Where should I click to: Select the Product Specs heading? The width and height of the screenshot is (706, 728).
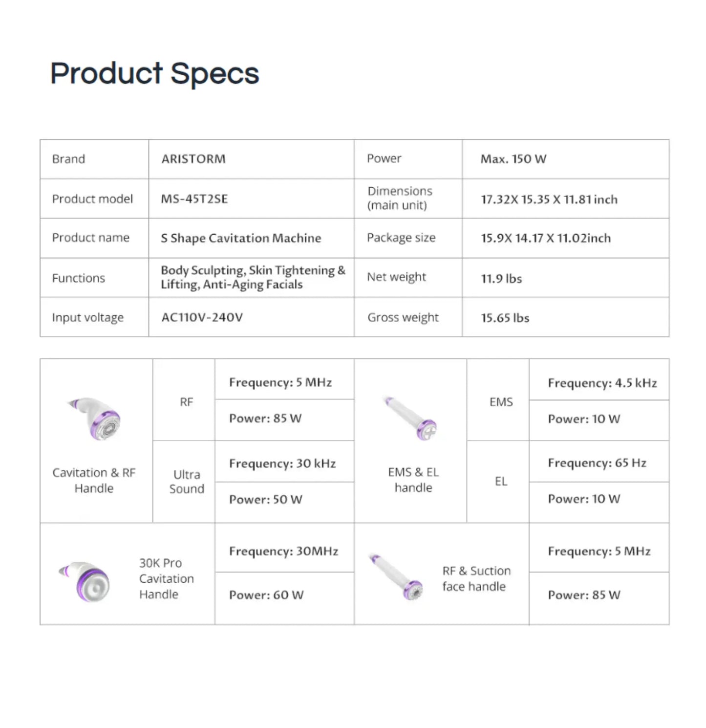coord(154,73)
